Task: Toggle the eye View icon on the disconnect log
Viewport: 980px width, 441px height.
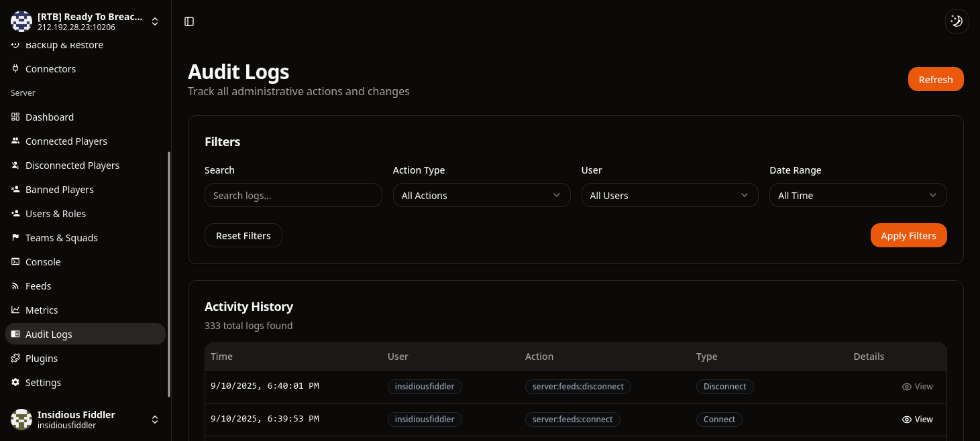Action: pos(907,386)
